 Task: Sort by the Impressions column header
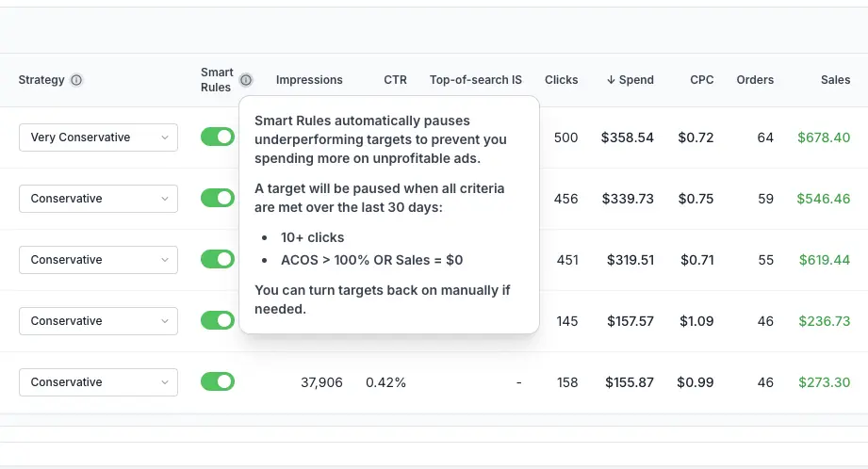(309, 80)
